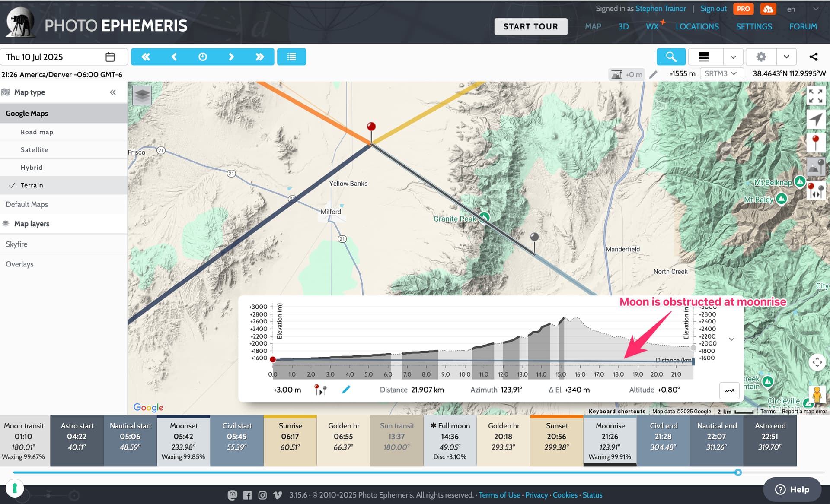Viewport: 830px width, 504px height.
Task: Click the Skyfire sidebar item
Action: tap(64, 244)
